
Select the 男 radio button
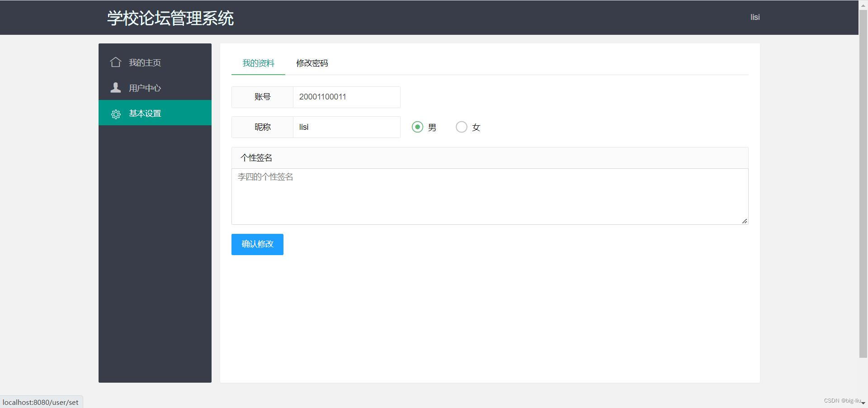[417, 127]
